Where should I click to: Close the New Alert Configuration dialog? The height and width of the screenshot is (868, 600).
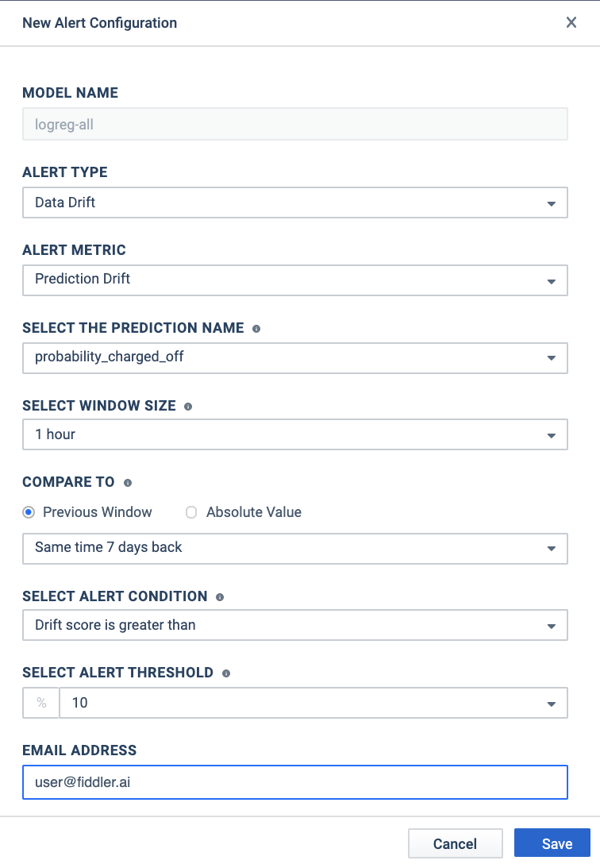click(571, 22)
